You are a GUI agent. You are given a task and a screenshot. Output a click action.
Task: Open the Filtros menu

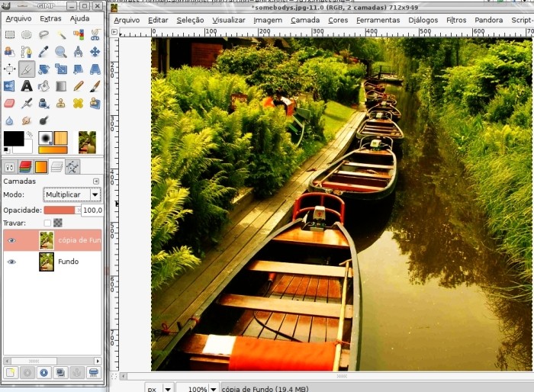pyautogui.click(x=456, y=20)
